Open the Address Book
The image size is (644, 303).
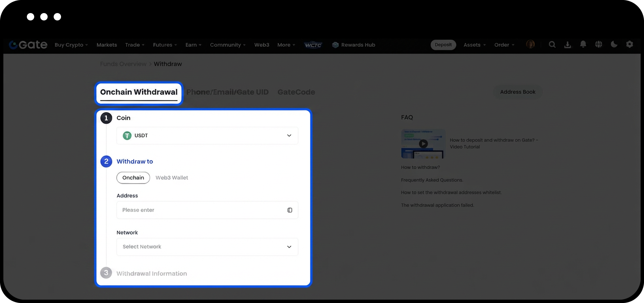518,92
